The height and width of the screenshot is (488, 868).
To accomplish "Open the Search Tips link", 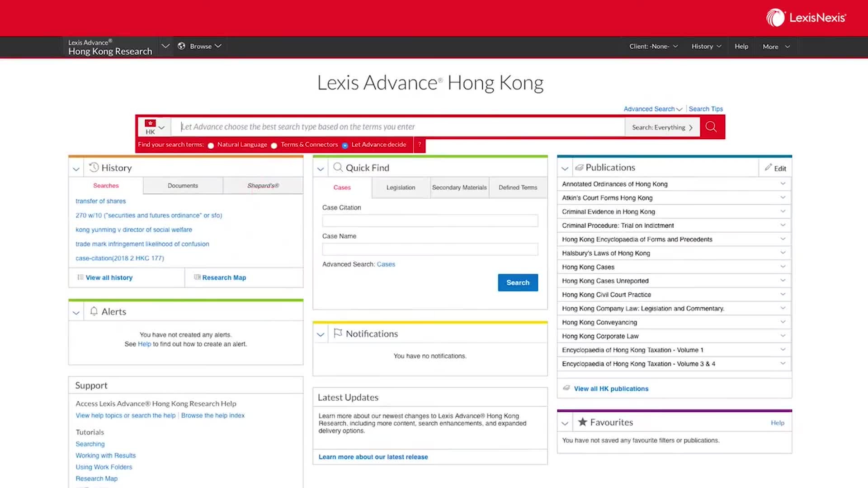I will coord(706,109).
